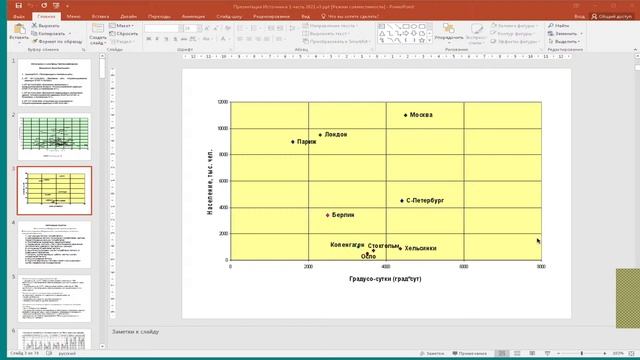
Task: Open the Макет layout dropdown
Action: [122, 26]
